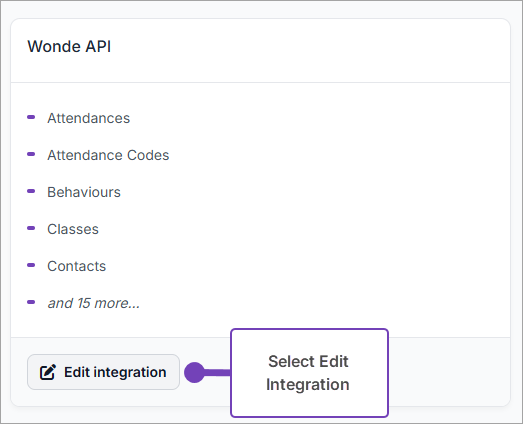Click the Attendance Codes list item
Image resolution: width=523 pixels, height=424 pixels.
point(108,155)
